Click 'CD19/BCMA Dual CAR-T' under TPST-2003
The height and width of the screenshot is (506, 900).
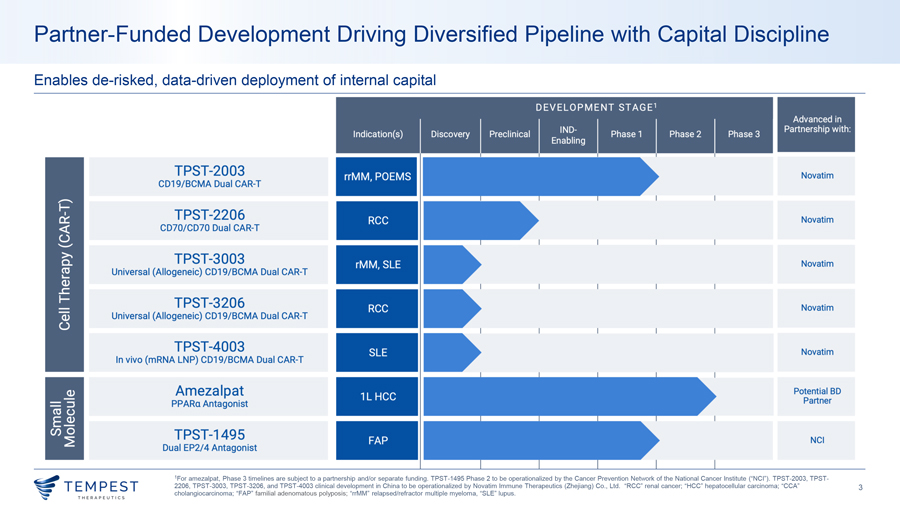(210, 184)
